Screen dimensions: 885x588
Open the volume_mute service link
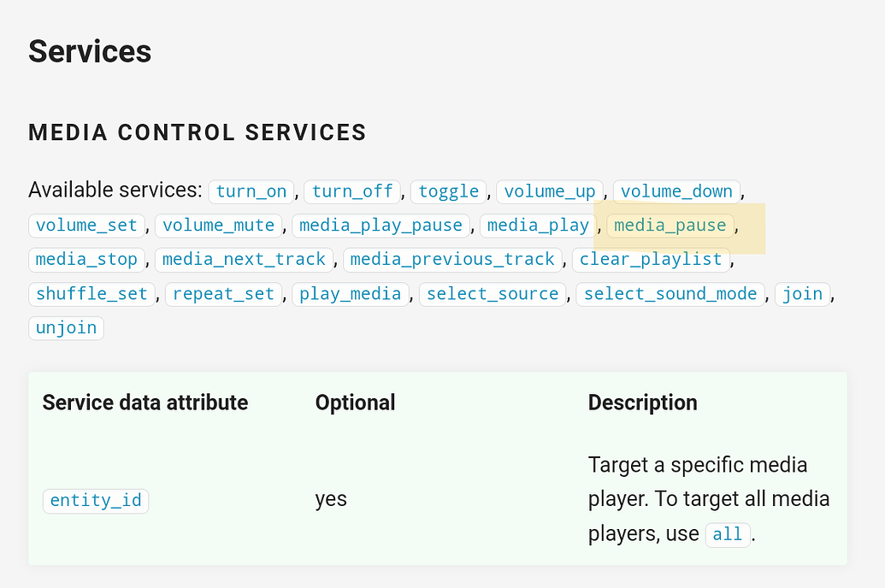pos(218,226)
